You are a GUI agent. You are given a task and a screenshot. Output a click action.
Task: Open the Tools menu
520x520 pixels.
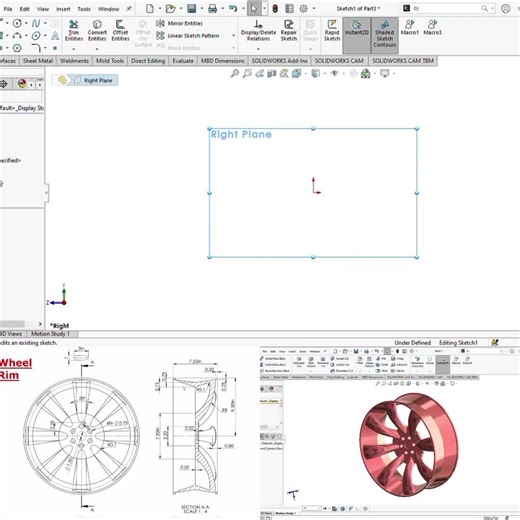pyautogui.click(x=84, y=9)
